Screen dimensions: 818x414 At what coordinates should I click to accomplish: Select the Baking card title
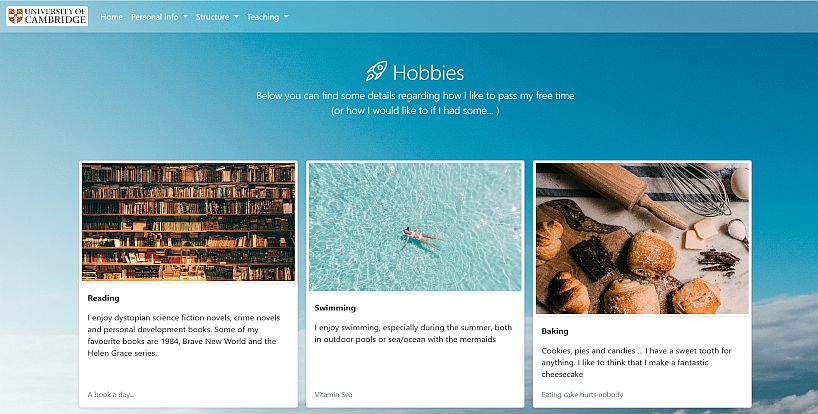click(555, 331)
